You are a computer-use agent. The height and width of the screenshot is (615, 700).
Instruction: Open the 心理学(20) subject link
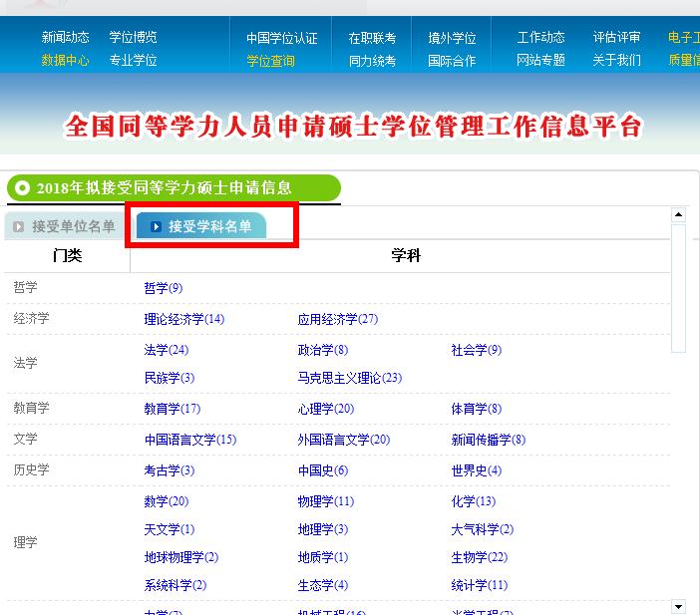coord(325,409)
